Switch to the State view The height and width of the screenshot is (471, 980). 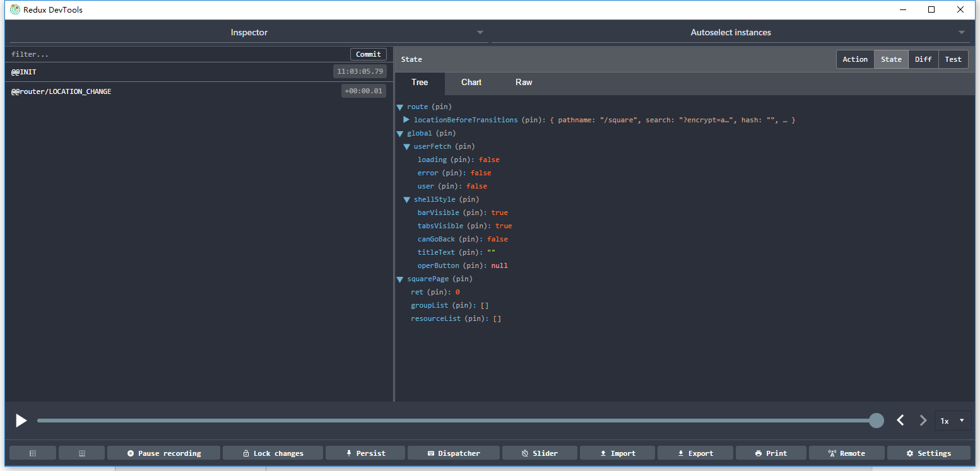[x=891, y=59]
